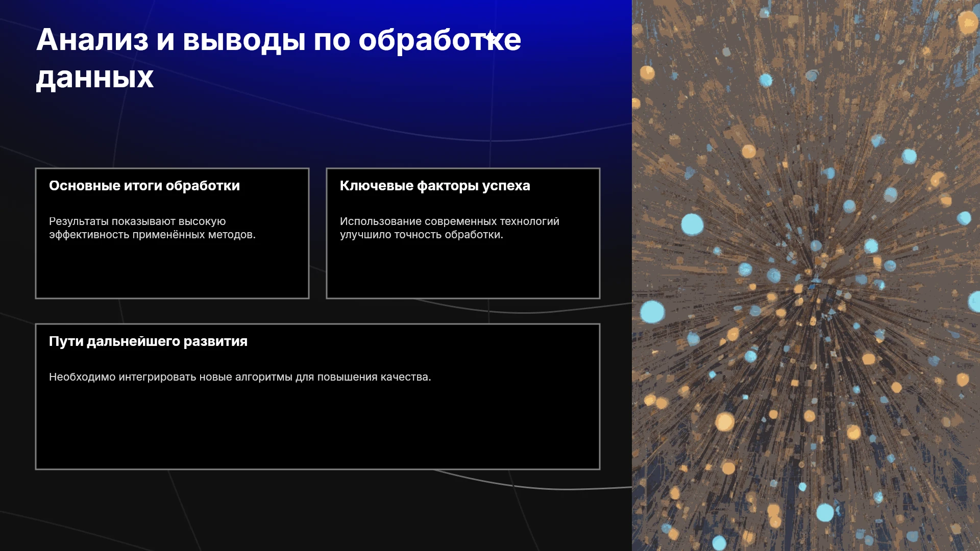
Task: Select the text "Результаты показывают высокую эффективность"
Action: [137, 228]
